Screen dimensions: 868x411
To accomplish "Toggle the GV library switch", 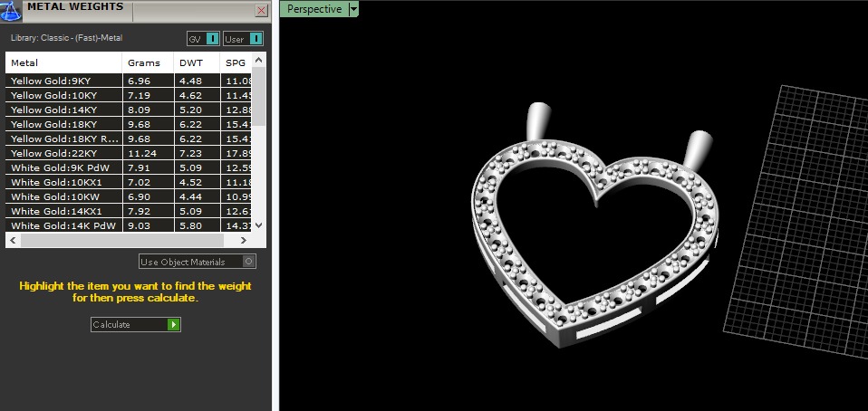I will (203, 39).
